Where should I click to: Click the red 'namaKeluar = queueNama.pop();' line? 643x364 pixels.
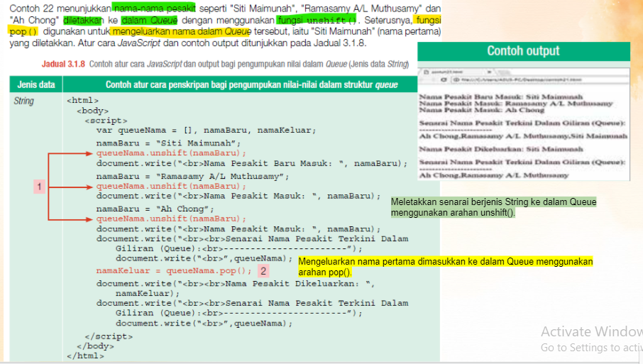[174, 271]
